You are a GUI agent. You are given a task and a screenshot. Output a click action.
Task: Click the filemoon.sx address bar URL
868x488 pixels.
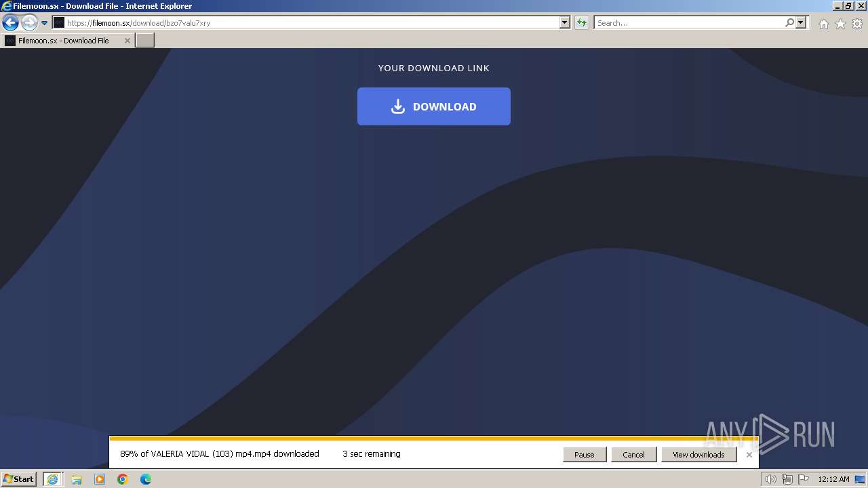[138, 23]
